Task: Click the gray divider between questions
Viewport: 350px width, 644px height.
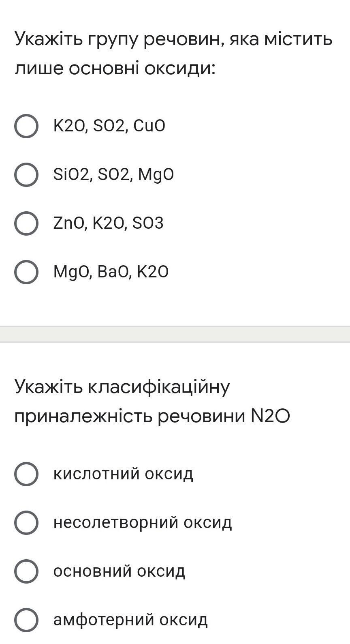Action: [175, 334]
